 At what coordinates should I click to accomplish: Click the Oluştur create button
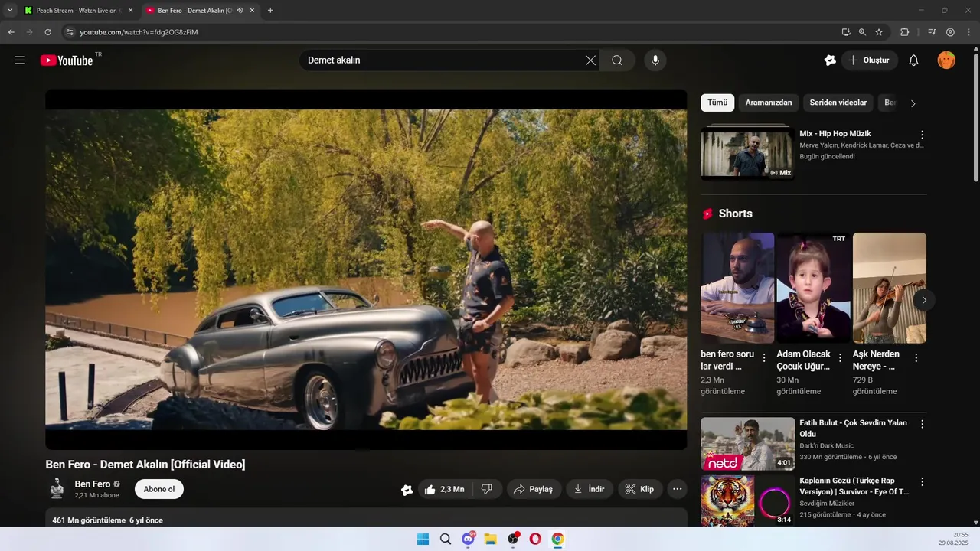pyautogui.click(x=870, y=60)
